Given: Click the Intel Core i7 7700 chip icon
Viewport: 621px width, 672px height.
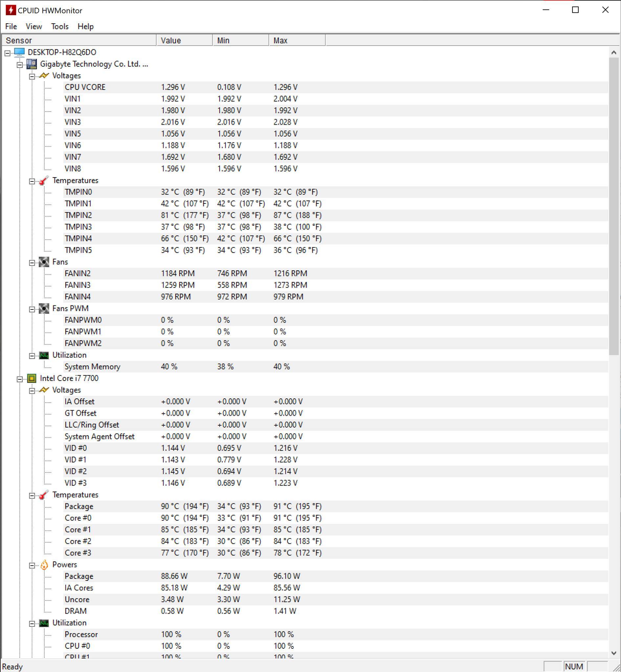Looking at the screenshot, I should [x=32, y=378].
